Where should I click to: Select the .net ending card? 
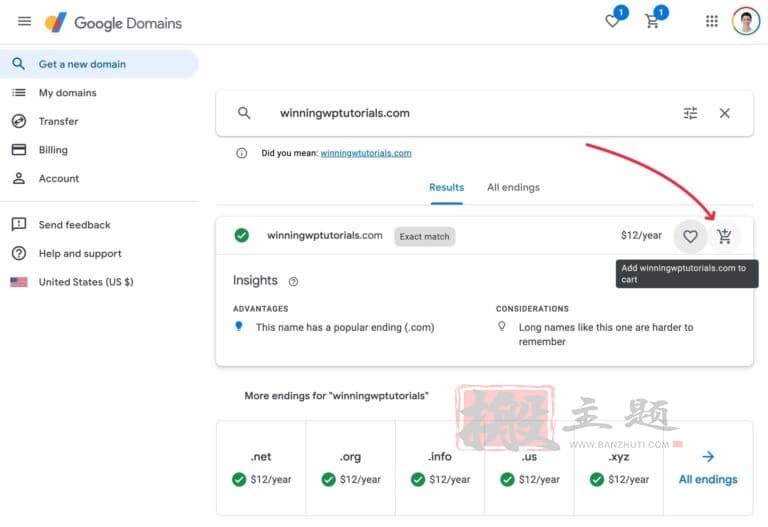point(261,469)
